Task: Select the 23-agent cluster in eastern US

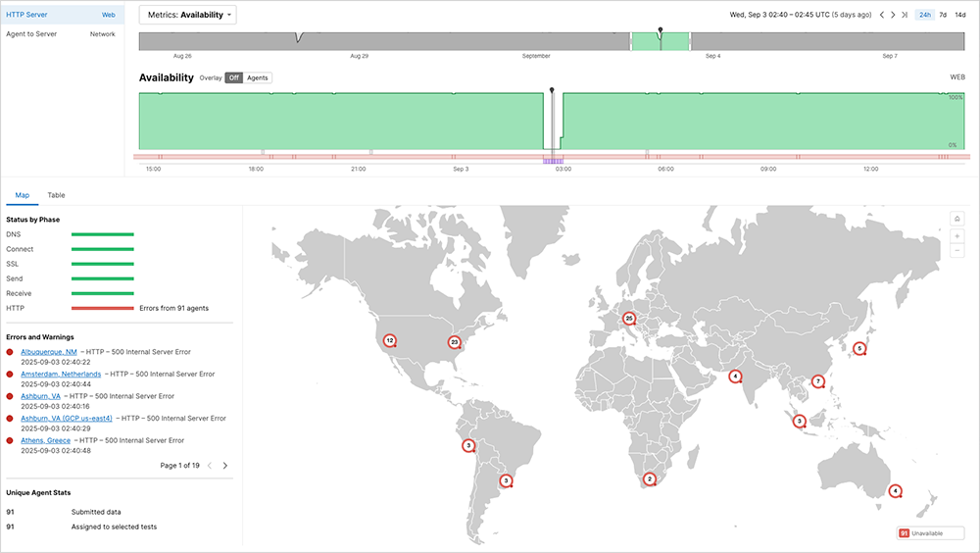Action: [x=455, y=342]
